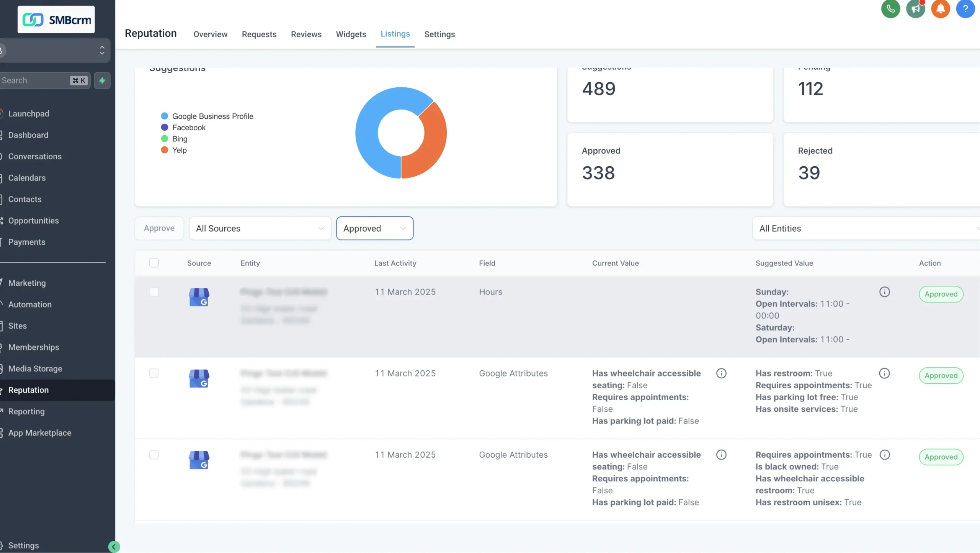Open current value info icon in second row
980x553 pixels.
721,373
